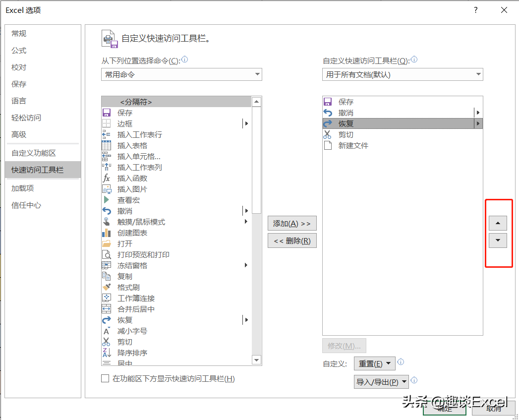Move the selected command down
This screenshot has height=420, width=519.
point(498,240)
